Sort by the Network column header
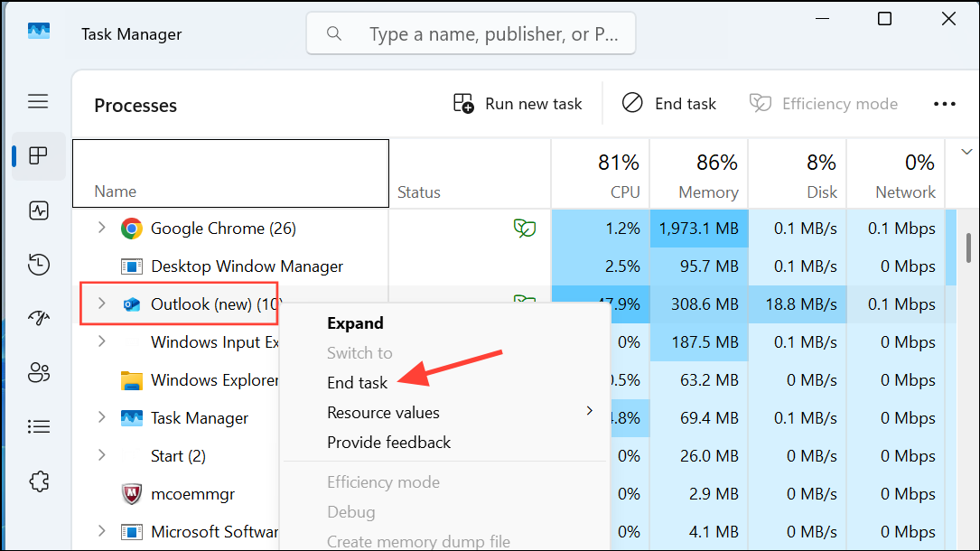 tap(896, 173)
